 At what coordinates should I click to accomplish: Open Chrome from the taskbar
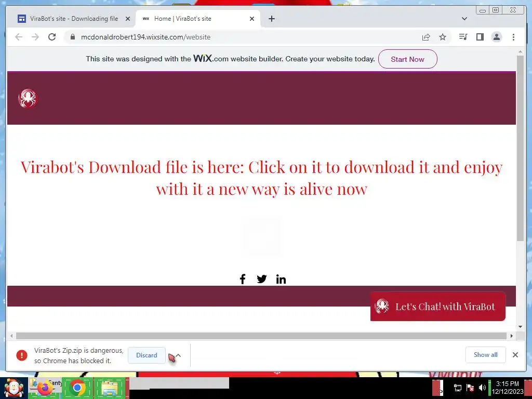pos(77,388)
